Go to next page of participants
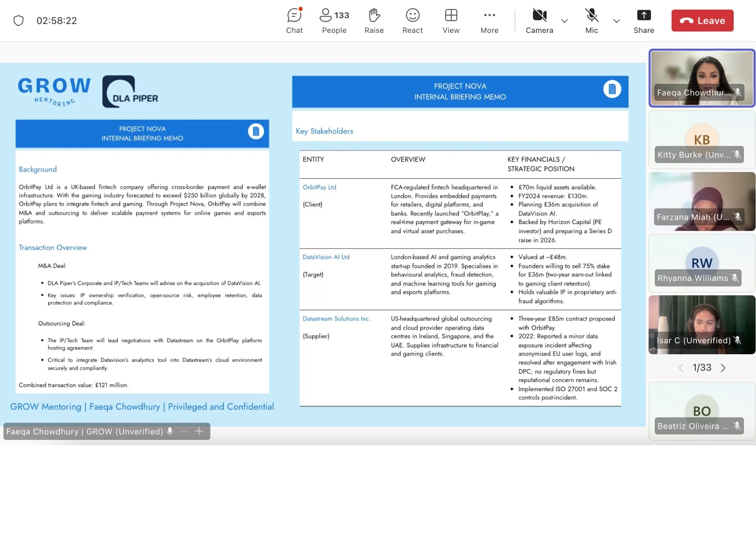This screenshot has height=534, width=756. (723, 368)
